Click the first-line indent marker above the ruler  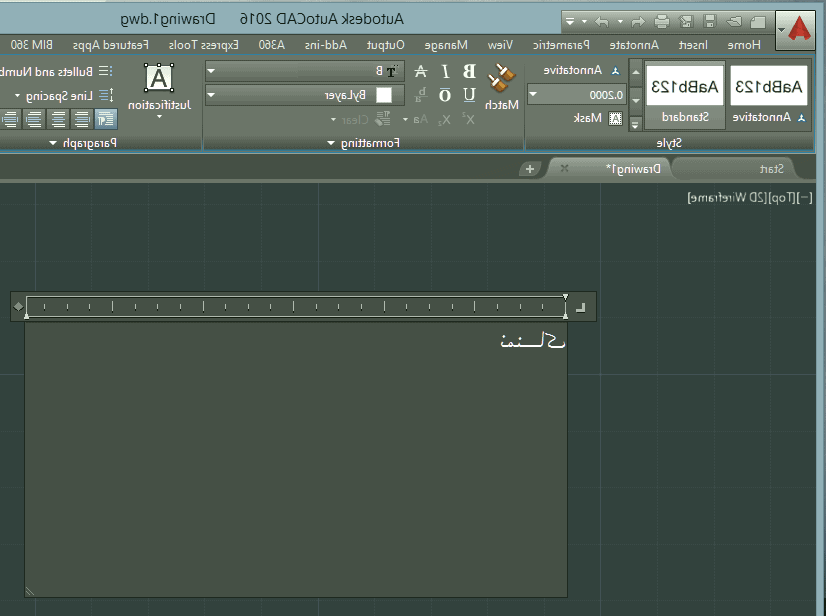click(x=565, y=298)
